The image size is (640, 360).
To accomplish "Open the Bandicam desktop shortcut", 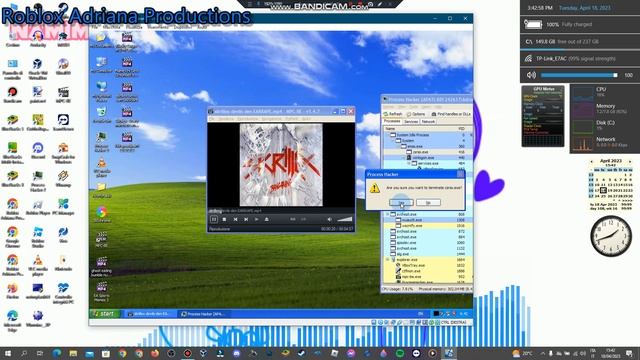I will click(13, 95).
